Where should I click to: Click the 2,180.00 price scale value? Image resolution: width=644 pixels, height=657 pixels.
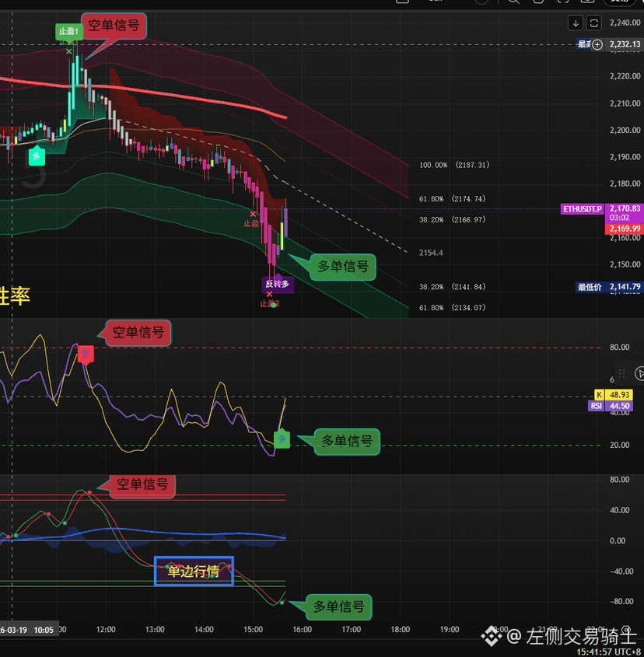point(625,184)
